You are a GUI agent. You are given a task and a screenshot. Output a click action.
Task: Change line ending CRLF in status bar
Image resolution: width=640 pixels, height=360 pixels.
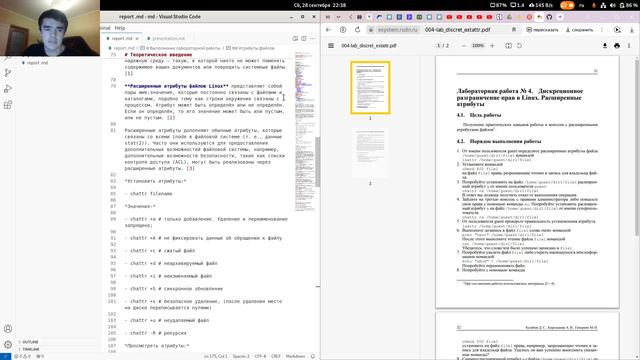276,356
